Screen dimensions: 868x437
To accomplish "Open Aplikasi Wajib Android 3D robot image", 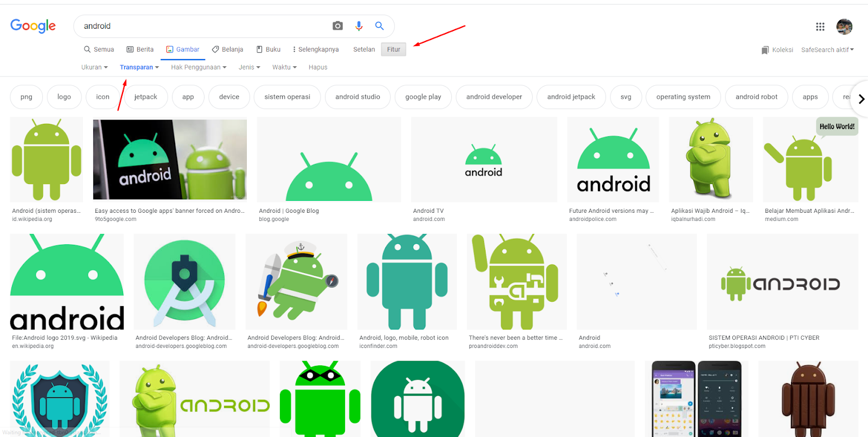I will tap(711, 160).
